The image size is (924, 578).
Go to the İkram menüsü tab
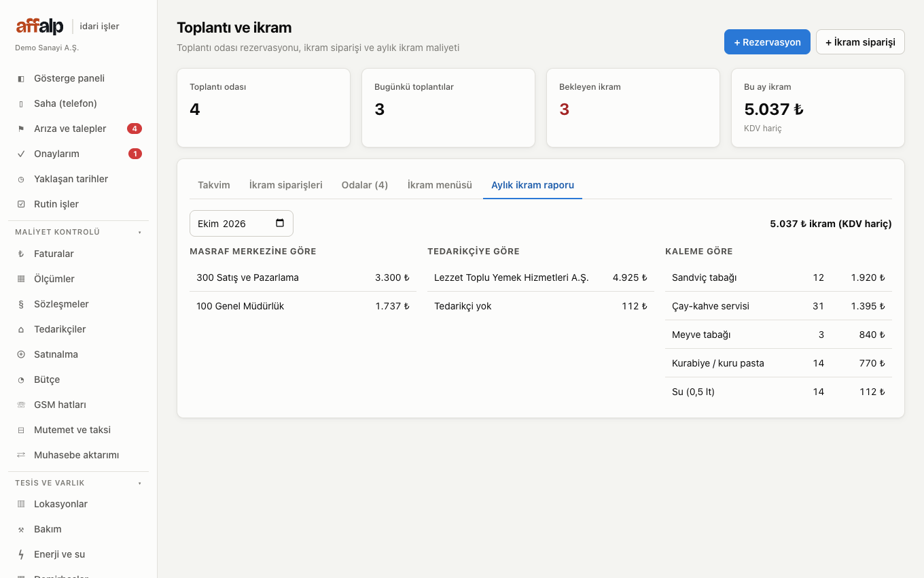click(x=440, y=185)
